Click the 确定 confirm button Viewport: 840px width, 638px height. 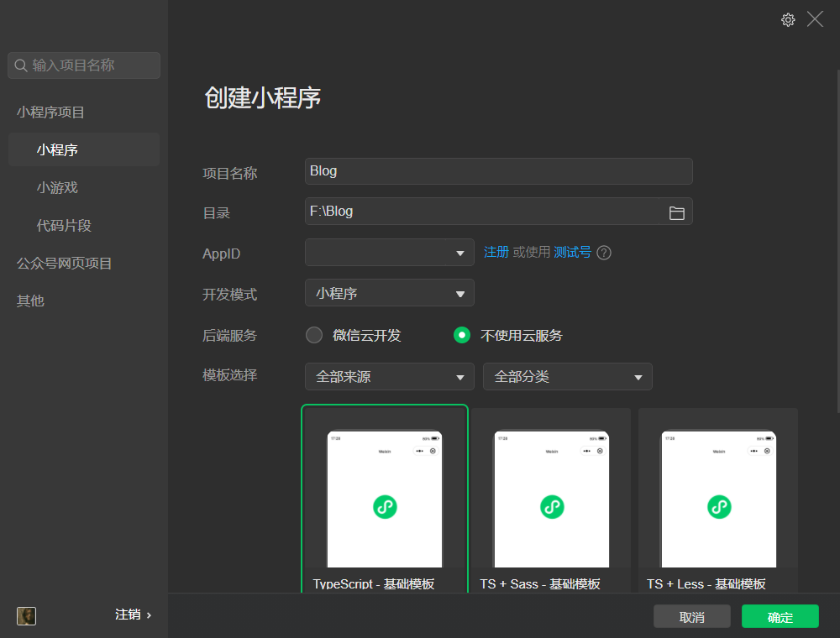click(x=779, y=616)
